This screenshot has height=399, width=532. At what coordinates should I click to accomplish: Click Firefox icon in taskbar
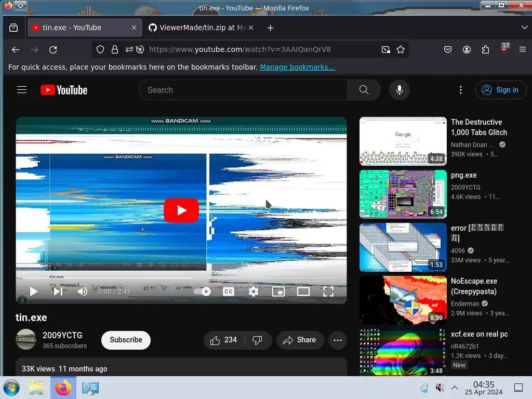[x=63, y=388]
